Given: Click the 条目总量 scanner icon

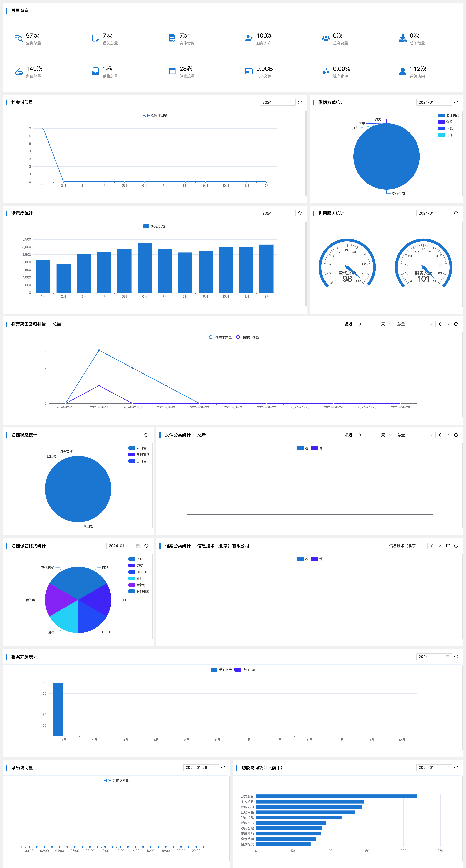Looking at the screenshot, I should [19, 71].
